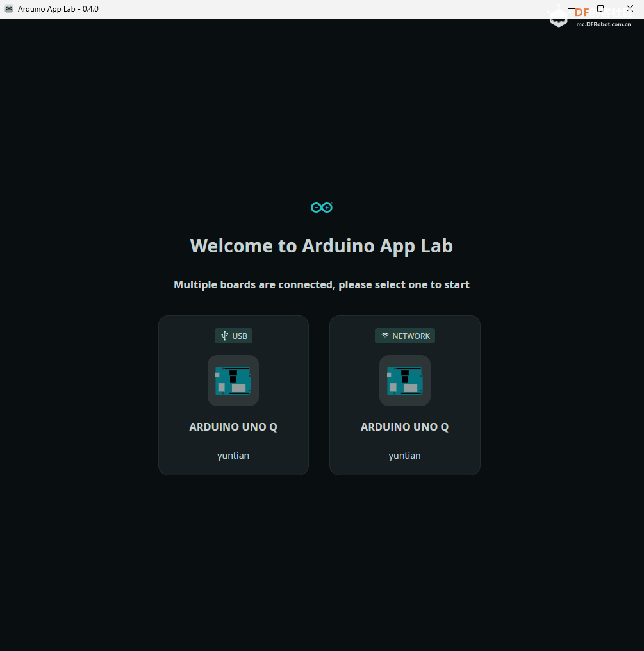This screenshot has width=644, height=651.
Task: Maximize the Arduino App Lab window
Action: [x=599, y=8]
